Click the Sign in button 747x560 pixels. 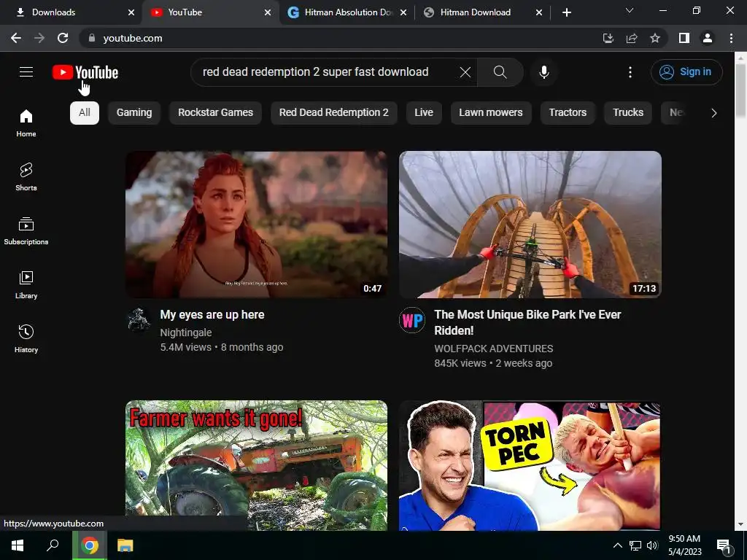pyautogui.click(x=686, y=72)
